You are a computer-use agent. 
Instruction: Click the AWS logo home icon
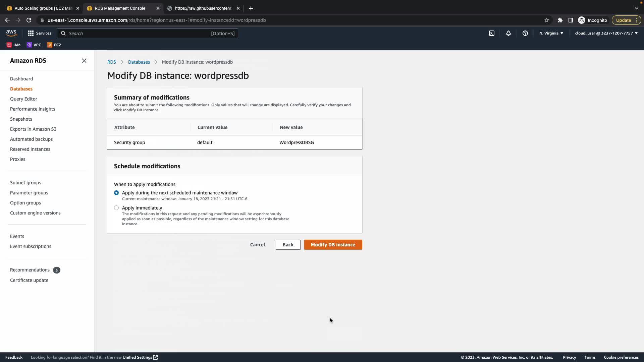pos(11,33)
